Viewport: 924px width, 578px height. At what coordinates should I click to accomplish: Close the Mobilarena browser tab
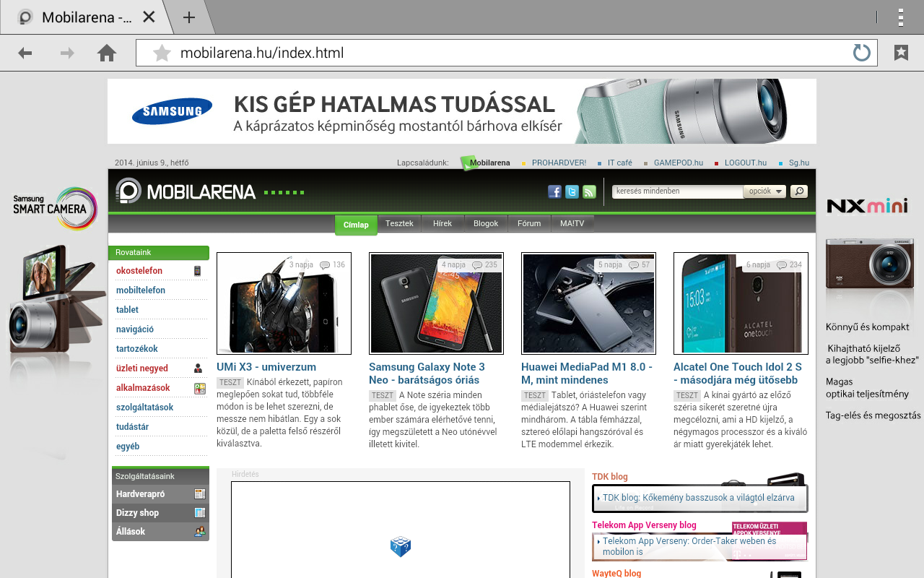[149, 17]
